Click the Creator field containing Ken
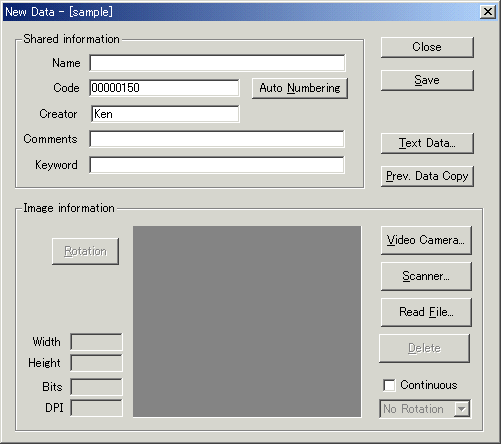 [165, 114]
